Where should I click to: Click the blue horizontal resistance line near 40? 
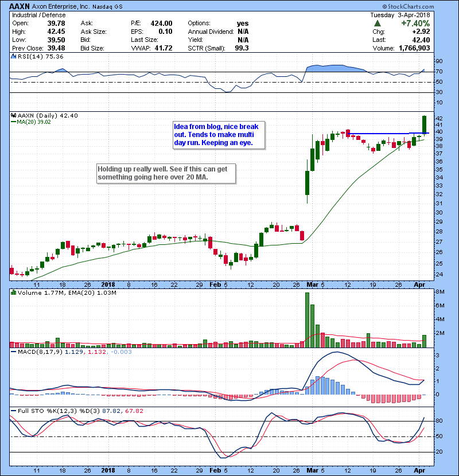(x=388, y=133)
